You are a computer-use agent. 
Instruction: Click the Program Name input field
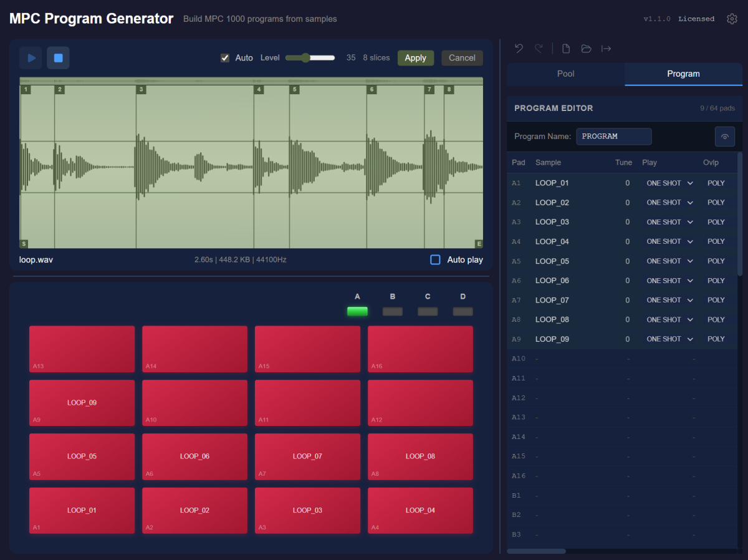coord(614,137)
